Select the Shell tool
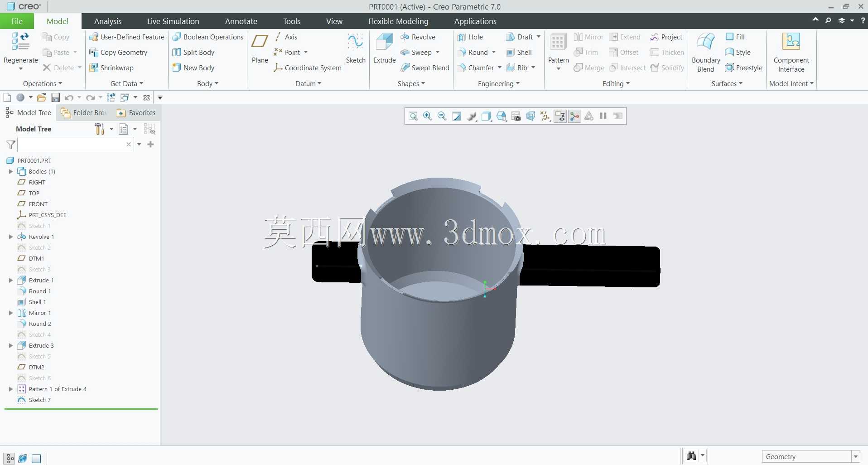The height and width of the screenshot is (465, 868). click(x=519, y=53)
